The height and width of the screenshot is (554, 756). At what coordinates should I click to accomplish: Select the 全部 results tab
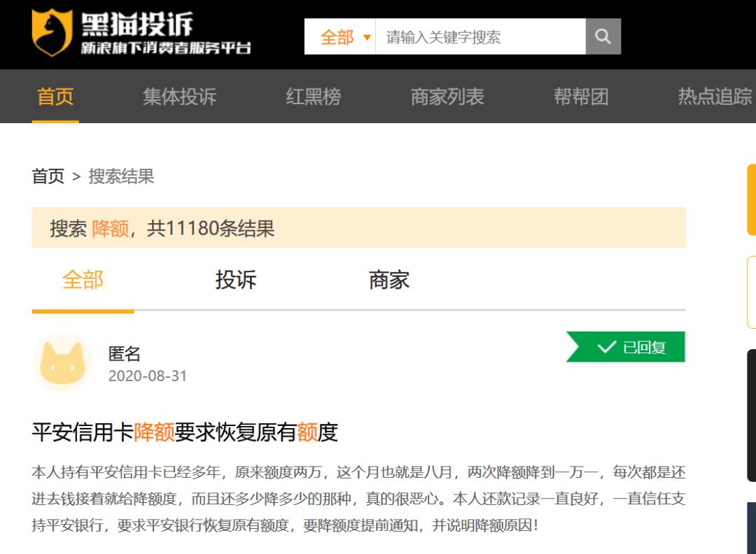coord(83,279)
